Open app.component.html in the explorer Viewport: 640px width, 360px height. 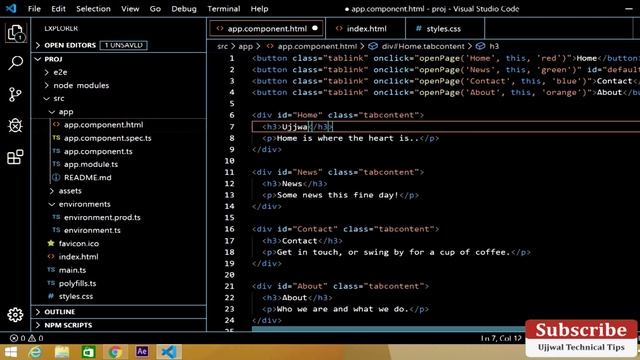point(103,125)
